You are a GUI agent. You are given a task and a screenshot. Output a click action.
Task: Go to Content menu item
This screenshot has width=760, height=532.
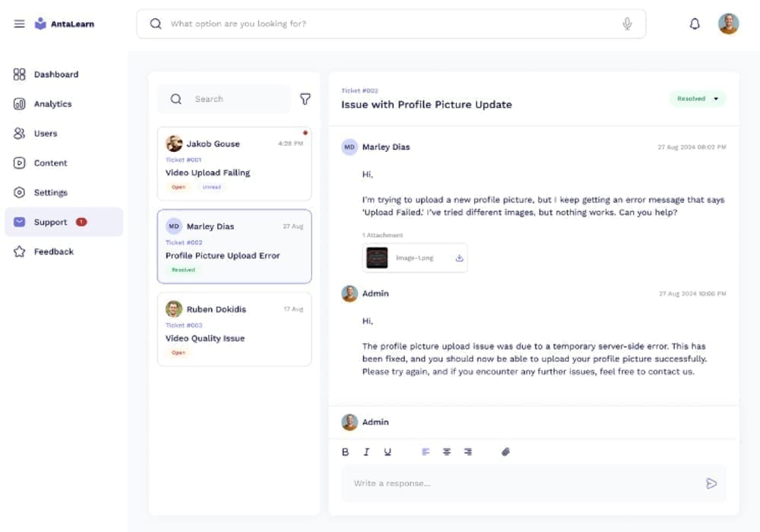[x=64, y=163]
